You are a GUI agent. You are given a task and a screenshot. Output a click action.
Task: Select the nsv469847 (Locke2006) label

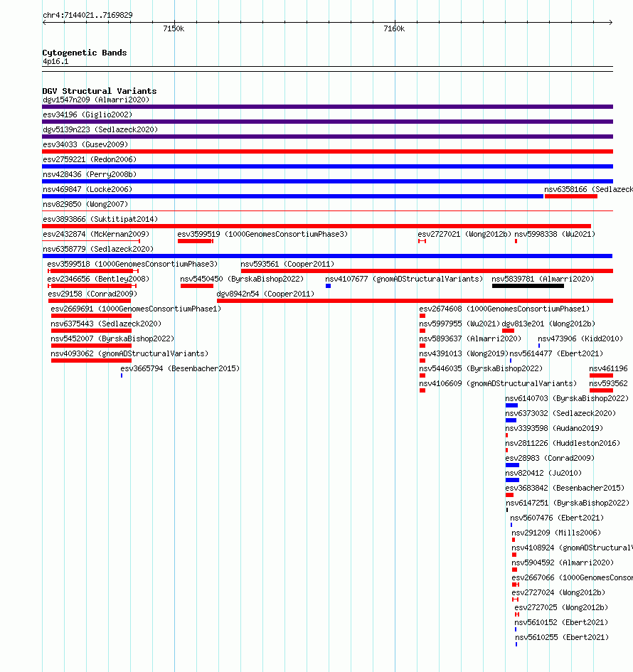[87, 190]
